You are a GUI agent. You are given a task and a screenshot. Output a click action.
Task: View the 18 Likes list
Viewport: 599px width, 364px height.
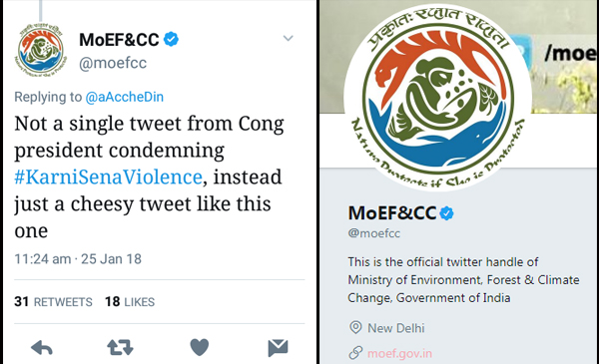130,302
